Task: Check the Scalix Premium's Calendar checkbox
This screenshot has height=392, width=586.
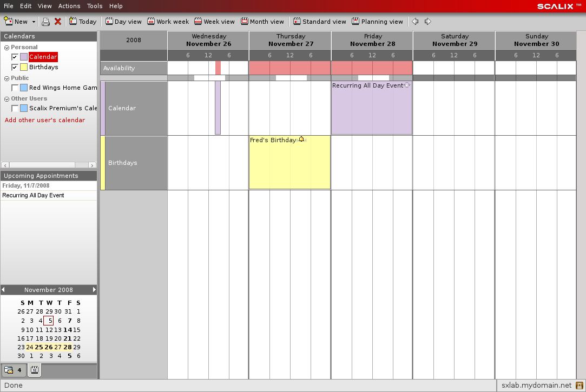Action: pyautogui.click(x=15, y=108)
